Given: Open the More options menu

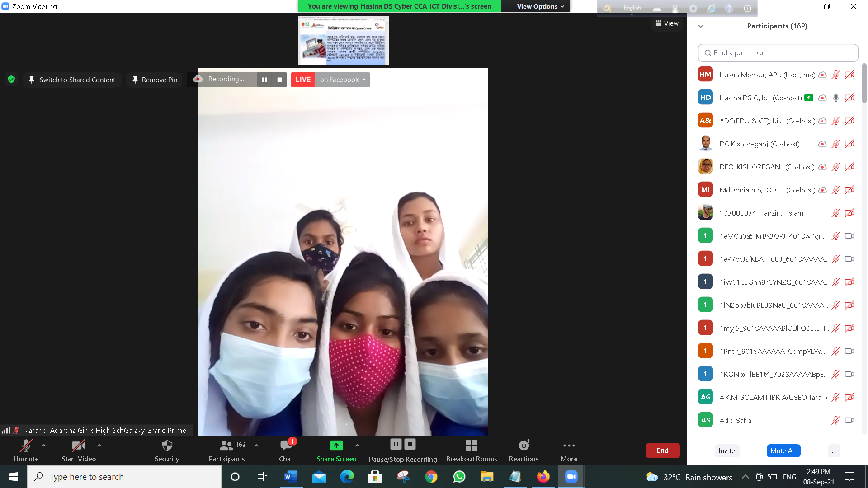Looking at the screenshot, I should pyautogui.click(x=569, y=450).
